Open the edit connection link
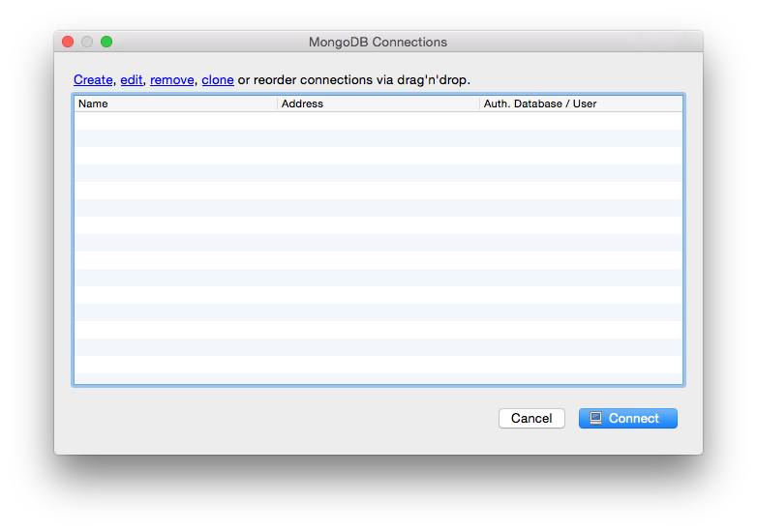The image size is (757, 532). click(x=131, y=79)
